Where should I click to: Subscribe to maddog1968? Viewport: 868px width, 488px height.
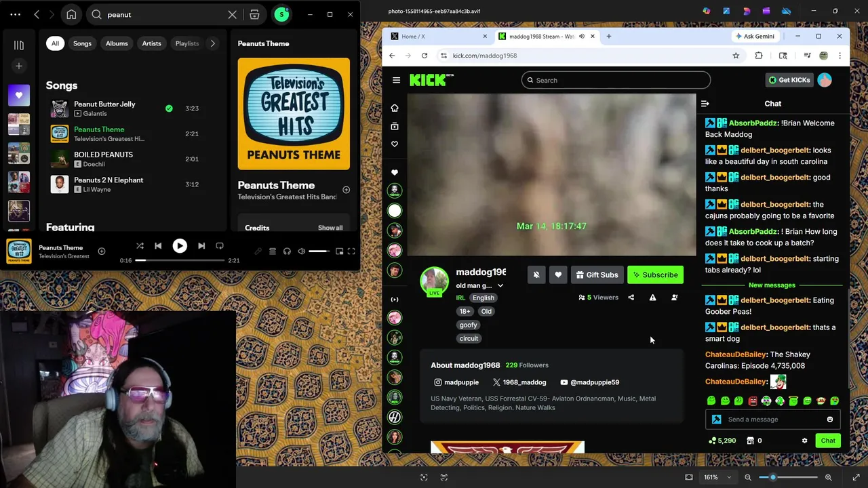coord(655,274)
